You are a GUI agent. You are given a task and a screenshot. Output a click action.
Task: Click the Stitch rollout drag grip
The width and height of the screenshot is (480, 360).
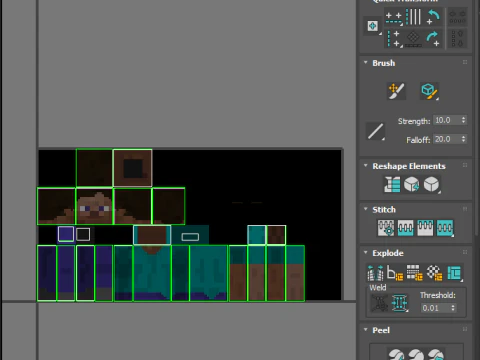pos(465,209)
